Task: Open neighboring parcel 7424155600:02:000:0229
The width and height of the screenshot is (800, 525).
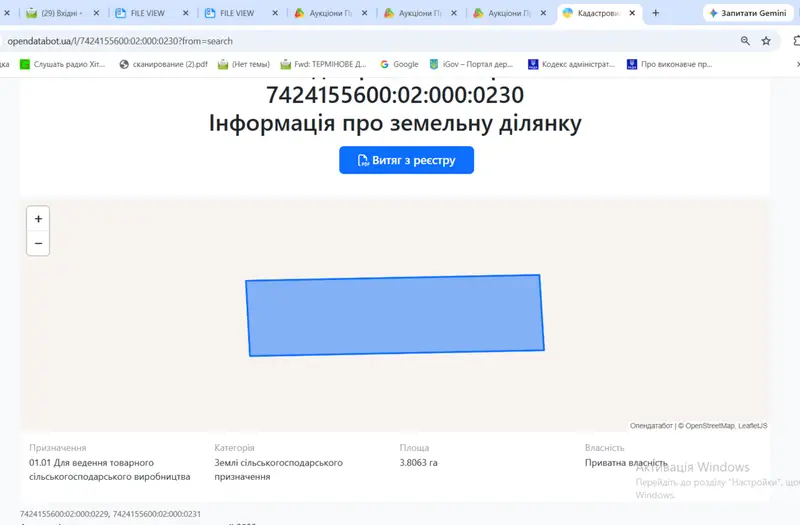Action: coord(64,514)
